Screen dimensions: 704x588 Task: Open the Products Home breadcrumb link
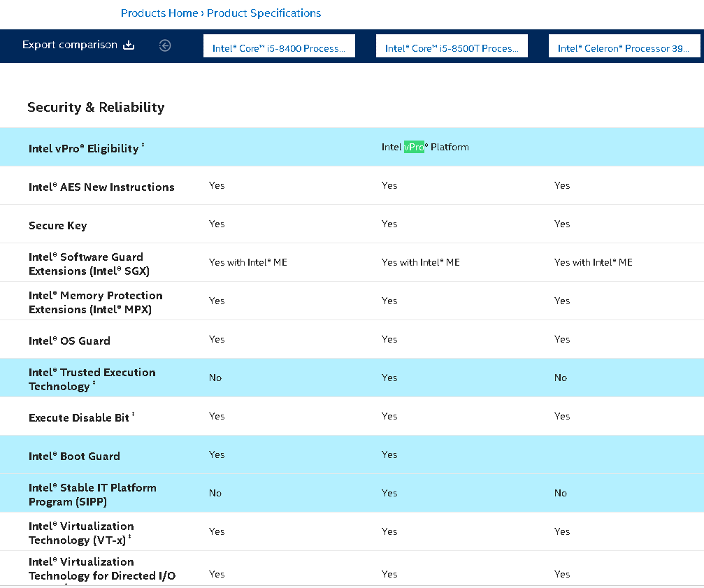pos(159,13)
